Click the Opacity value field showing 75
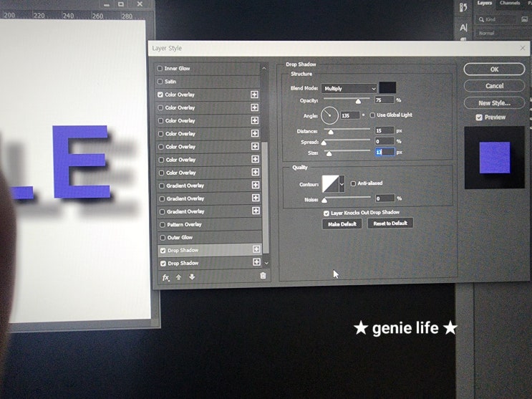 click(x=385, y=100)
